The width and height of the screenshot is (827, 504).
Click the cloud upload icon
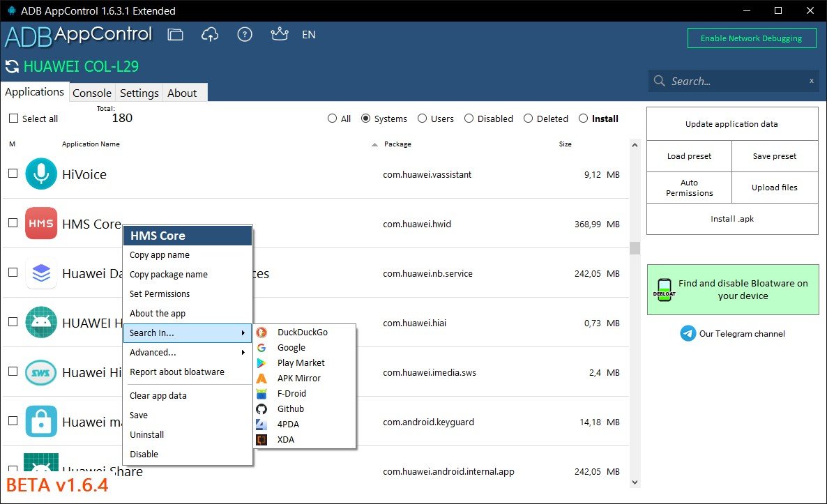[210, 35]
